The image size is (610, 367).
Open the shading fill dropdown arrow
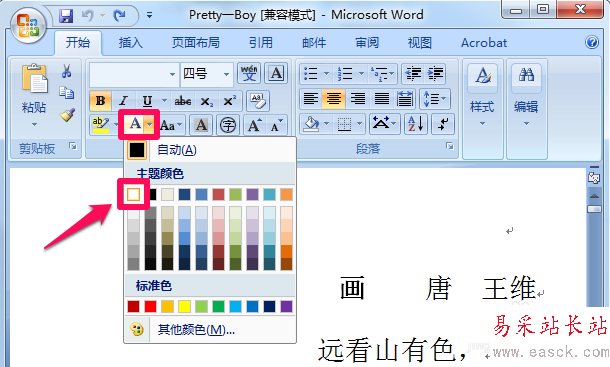326,124
